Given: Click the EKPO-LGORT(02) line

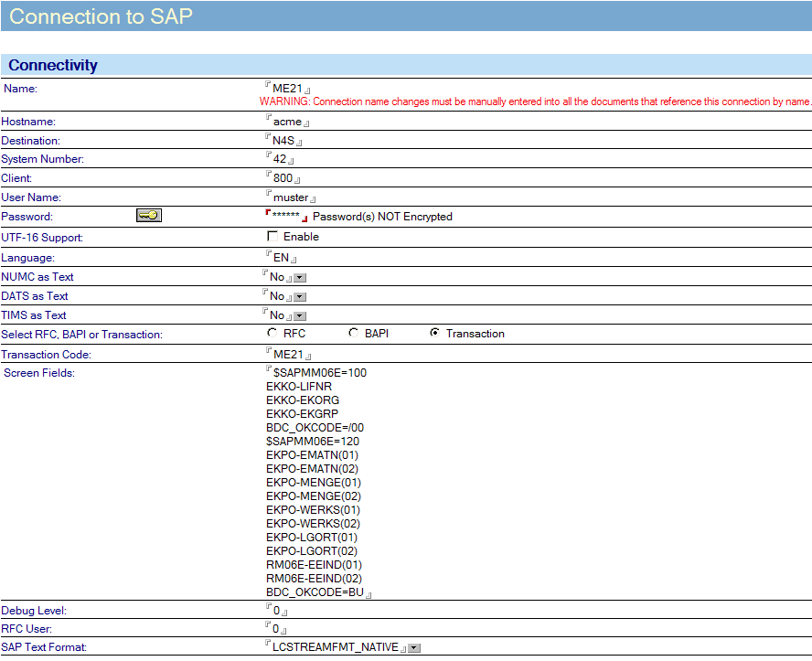Looking at the screenshot, I should pos(311,551).
